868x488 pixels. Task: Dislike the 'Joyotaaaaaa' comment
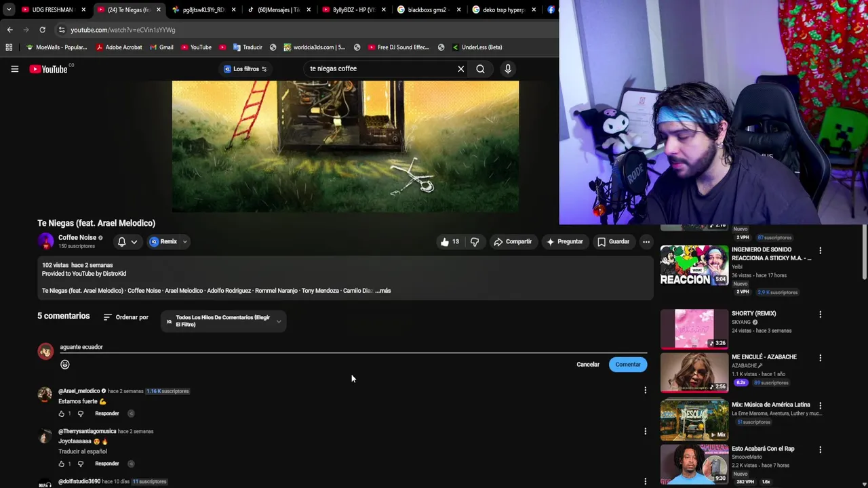click(80, 464)
